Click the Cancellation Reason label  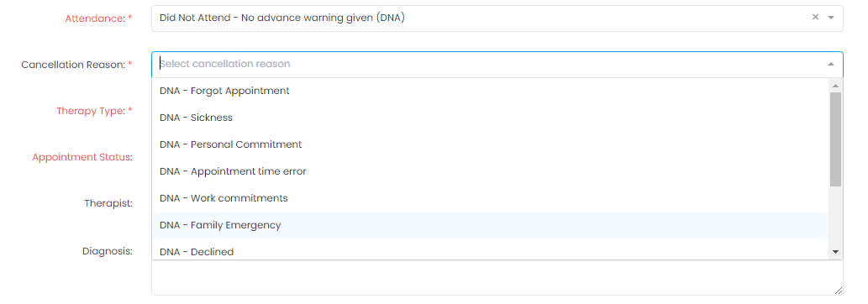pyautogui.click(x=76, y=65)
